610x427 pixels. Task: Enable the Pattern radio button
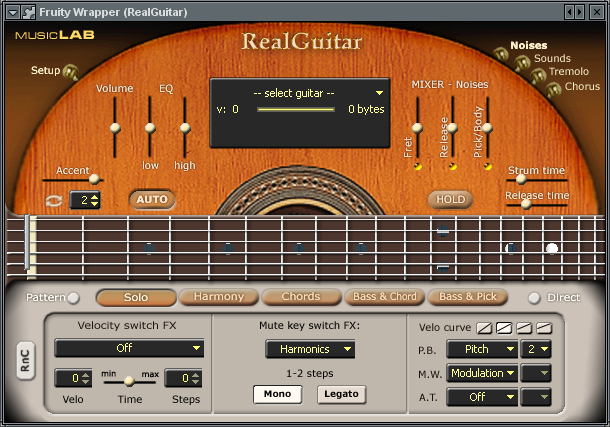(x=73, y=298)
